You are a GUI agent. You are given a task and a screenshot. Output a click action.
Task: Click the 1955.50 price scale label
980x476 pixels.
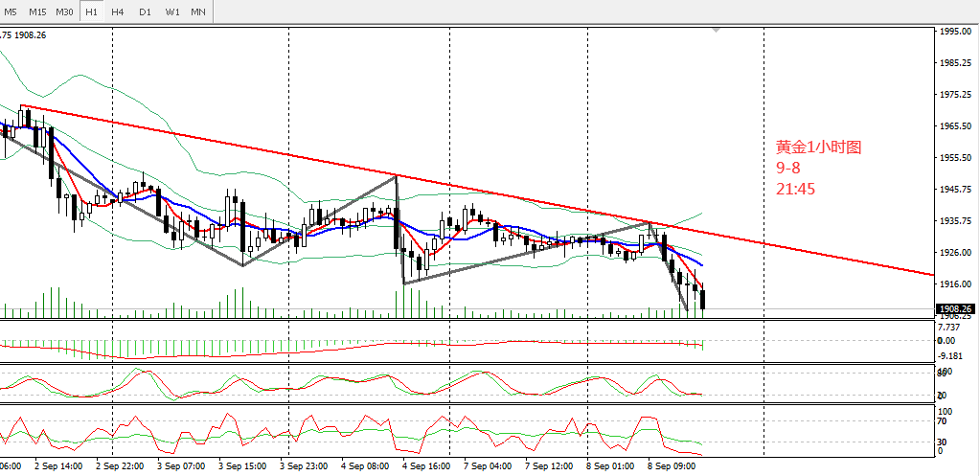957,157
